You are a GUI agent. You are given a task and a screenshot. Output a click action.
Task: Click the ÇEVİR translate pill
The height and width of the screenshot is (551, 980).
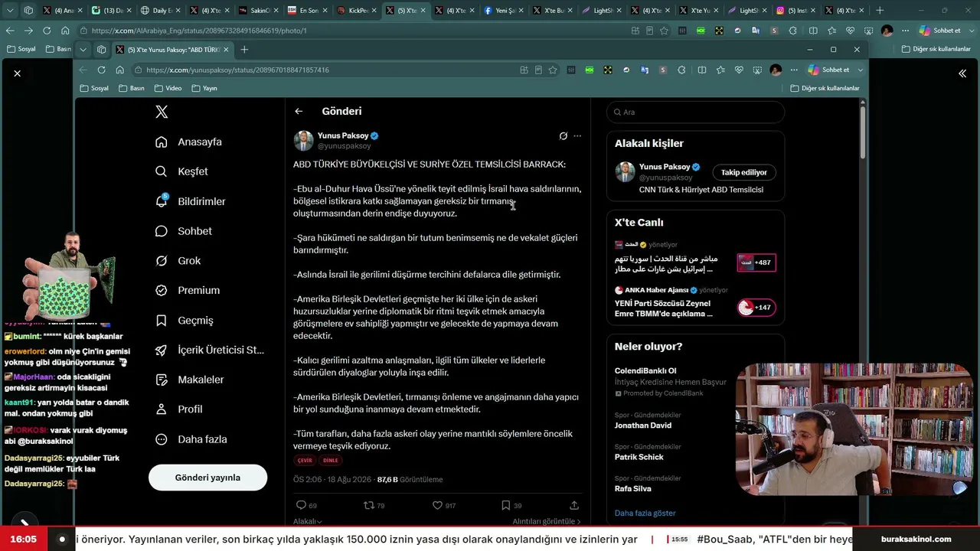pos(305,461)
